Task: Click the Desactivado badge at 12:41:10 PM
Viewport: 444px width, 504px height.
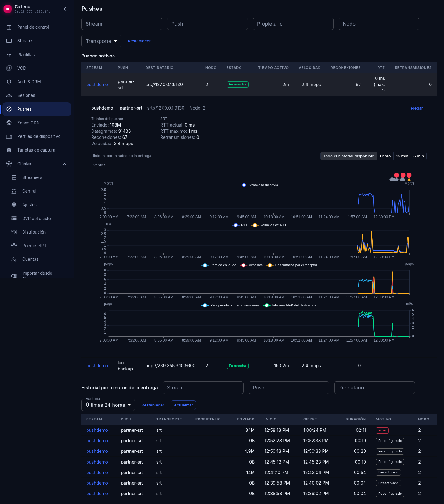Action: (x=388, y=473)
